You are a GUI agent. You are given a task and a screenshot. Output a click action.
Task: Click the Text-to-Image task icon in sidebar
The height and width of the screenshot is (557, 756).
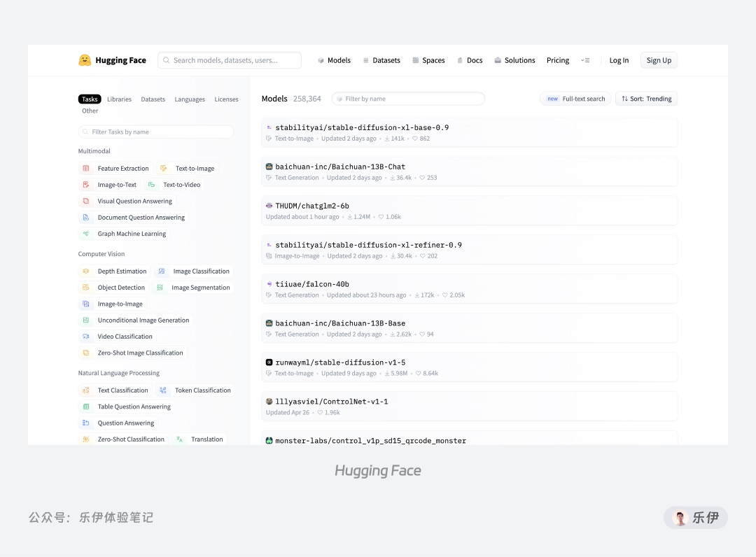[163, 168]
